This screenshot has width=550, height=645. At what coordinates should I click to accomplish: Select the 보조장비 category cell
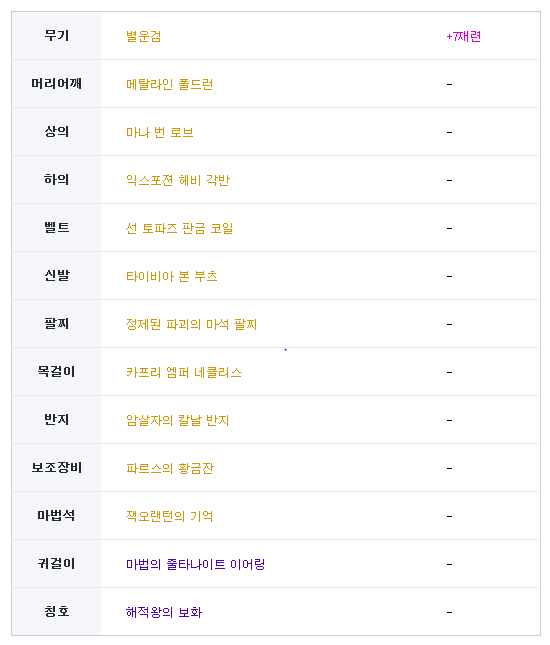[x=56, y=467]
